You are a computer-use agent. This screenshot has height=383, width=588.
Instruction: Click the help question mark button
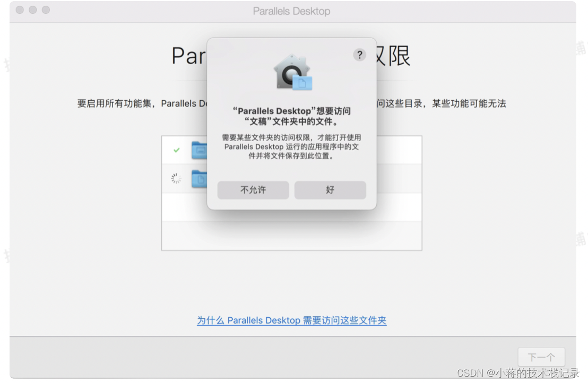(x=359, y=55)
